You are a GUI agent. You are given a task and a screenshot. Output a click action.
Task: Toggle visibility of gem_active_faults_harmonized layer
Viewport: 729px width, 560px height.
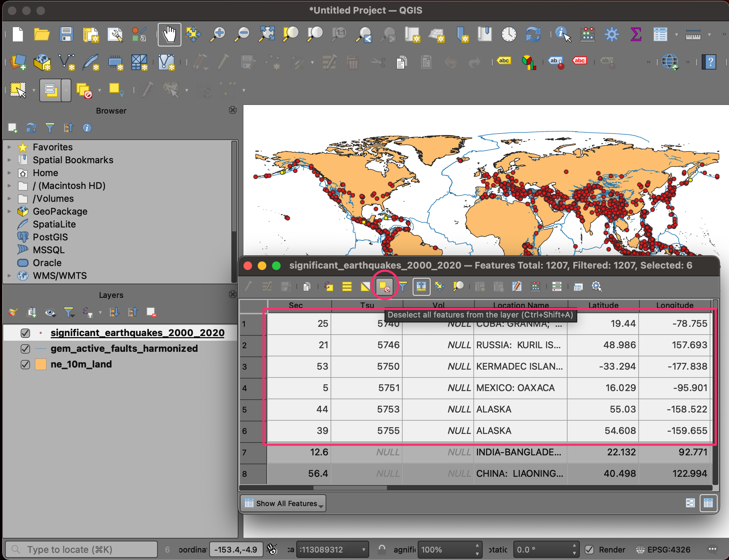point(25,349)
